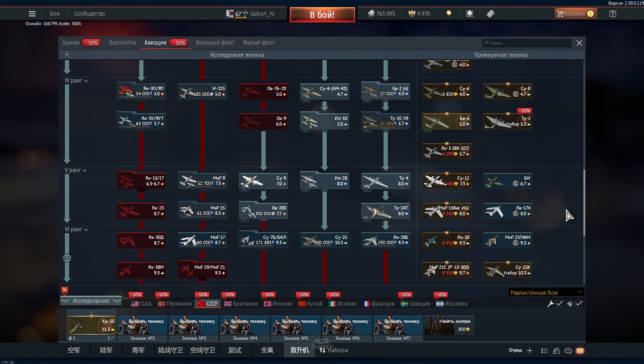Select the Су-25К premium pack card
The height and width of the screenshot is (364, 644).
click(x=508, y=270)
